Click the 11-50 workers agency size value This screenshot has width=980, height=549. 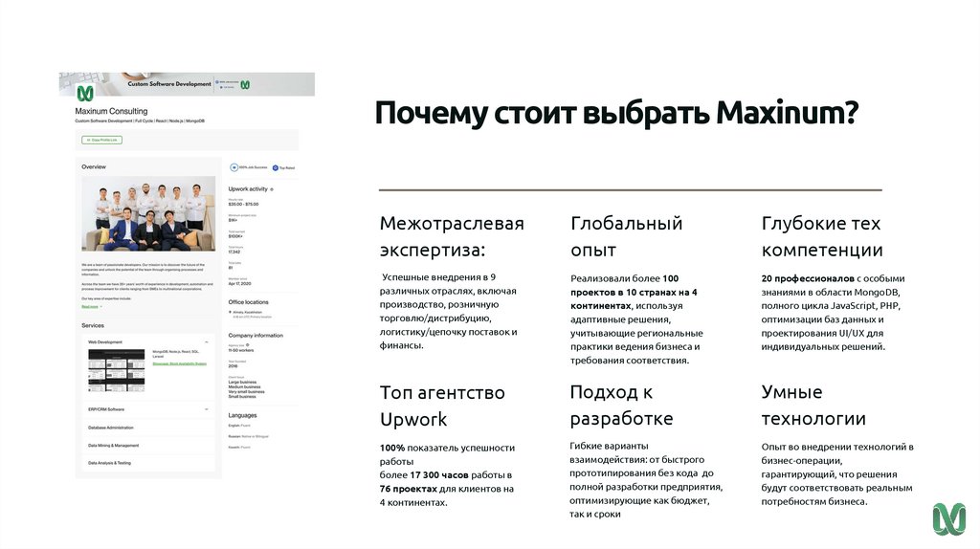[x=241, y=350]
